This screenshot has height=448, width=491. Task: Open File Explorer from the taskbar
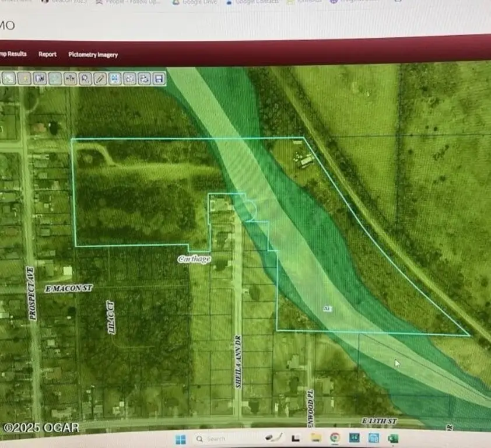pos(315,437)
